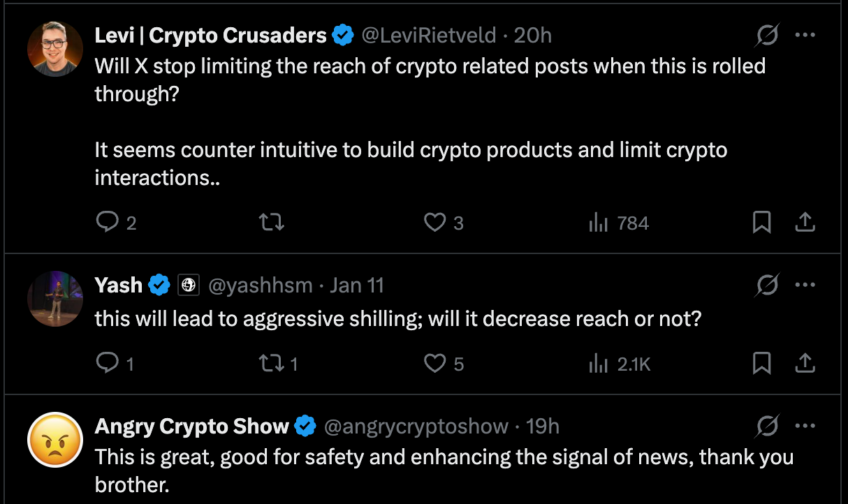Open more options on Yash's reply
Image resolution: width=848 pixels, height=504 pixels.
pyautogui.click(x=806, y=285)
